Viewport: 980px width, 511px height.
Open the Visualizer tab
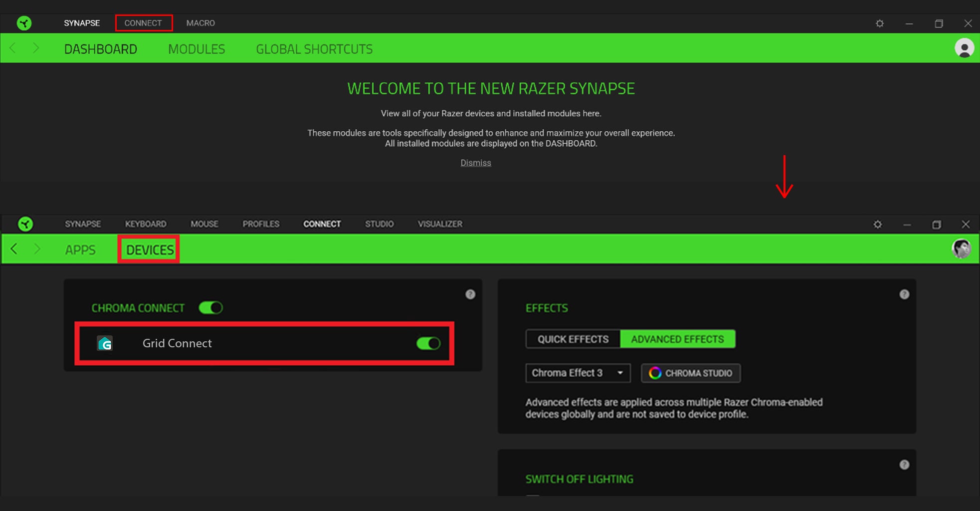pyautogui.click(x=440, y=224)
